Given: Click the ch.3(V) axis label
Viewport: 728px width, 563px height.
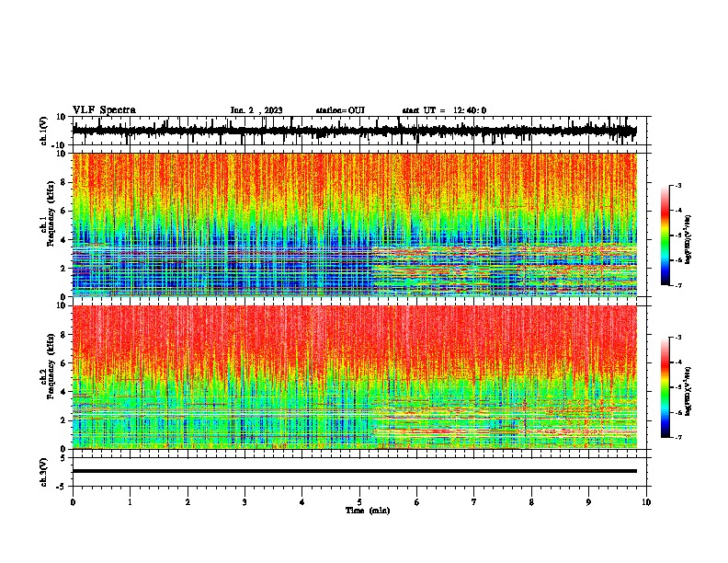Looking at the screenshot, I should point(44,473).
